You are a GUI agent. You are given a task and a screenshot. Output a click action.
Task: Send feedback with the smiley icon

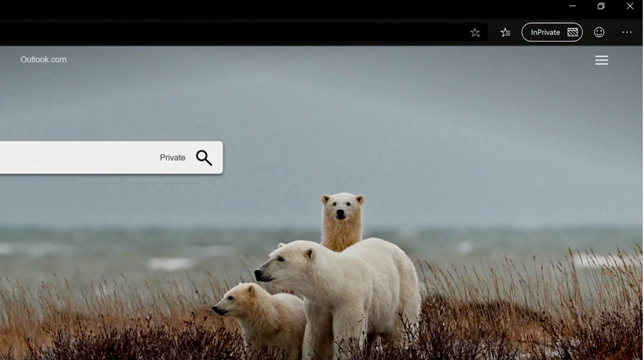coord(599,32)
